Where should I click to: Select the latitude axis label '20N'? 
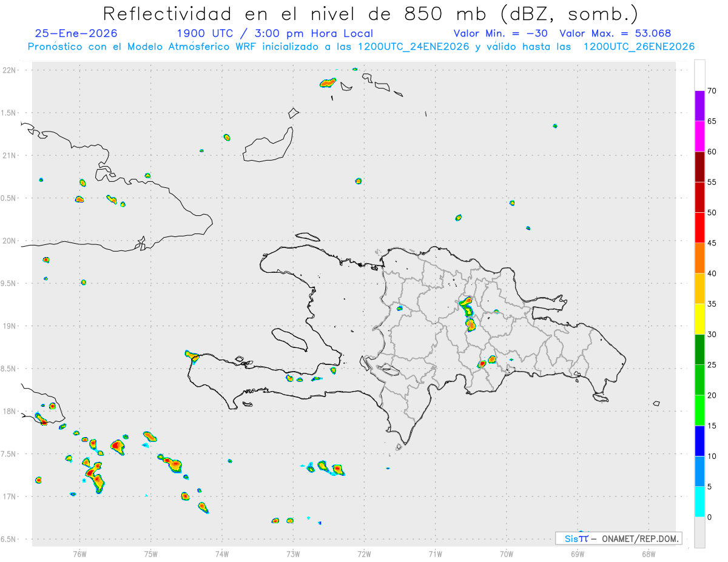(10, 241)
